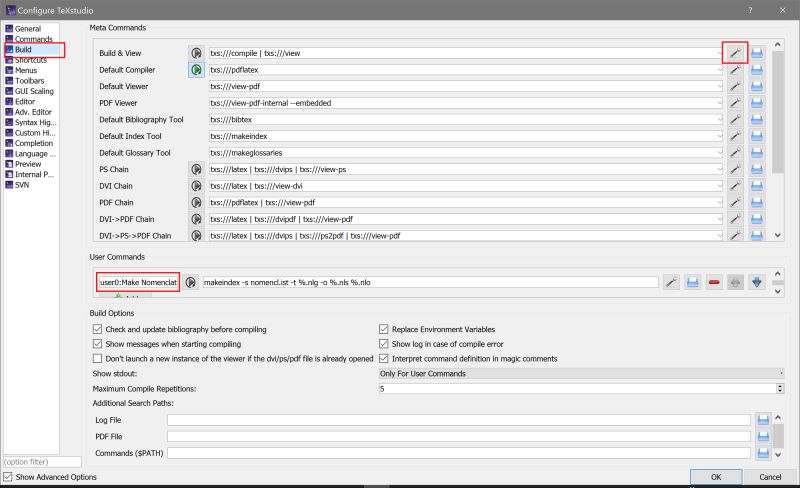Image resolution: width=800 pixels, height=488 pixels.
Task: Click wrench icon for PDF Chain row
Action: click(x=735, y=202)
